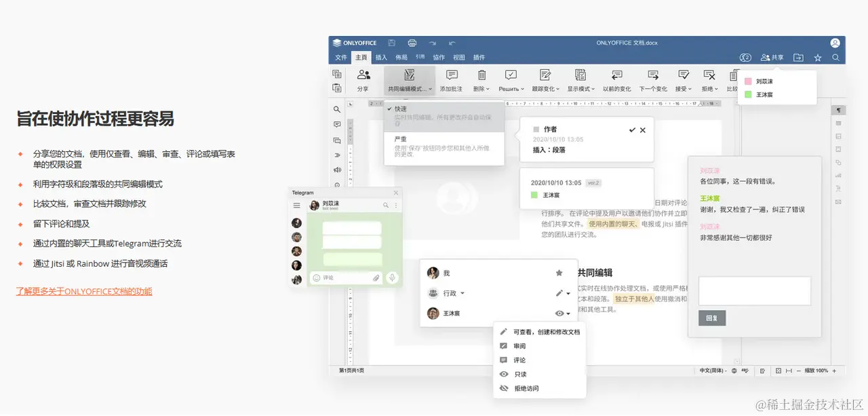This screenshot has width=868, height=416.
Task: Click the zoom in plus button
Action: point(834,371)
